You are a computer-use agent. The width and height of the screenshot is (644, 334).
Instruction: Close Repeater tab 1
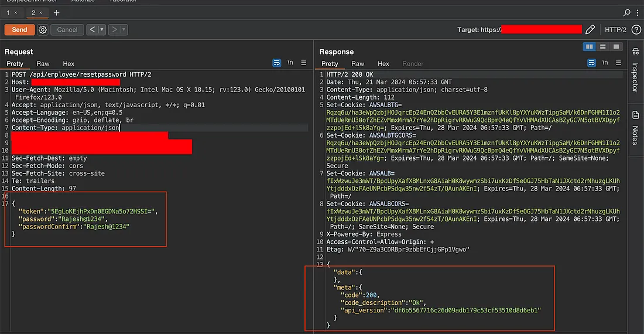tap(15, 12)
